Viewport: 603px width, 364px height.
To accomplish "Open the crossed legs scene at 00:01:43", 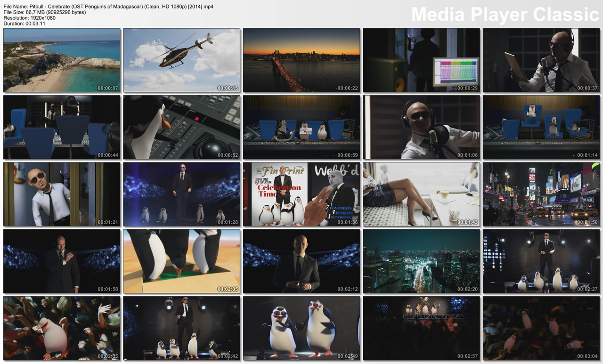I will tap(421, 194).
